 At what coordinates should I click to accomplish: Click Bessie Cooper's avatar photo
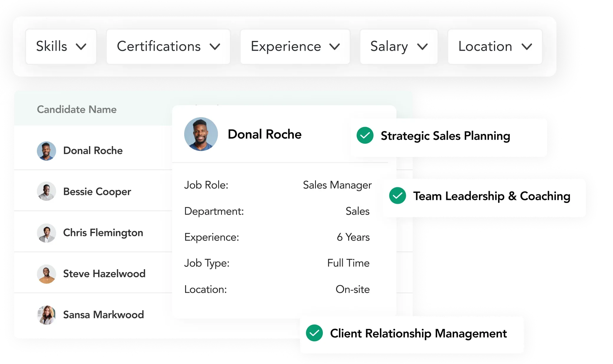46,191
